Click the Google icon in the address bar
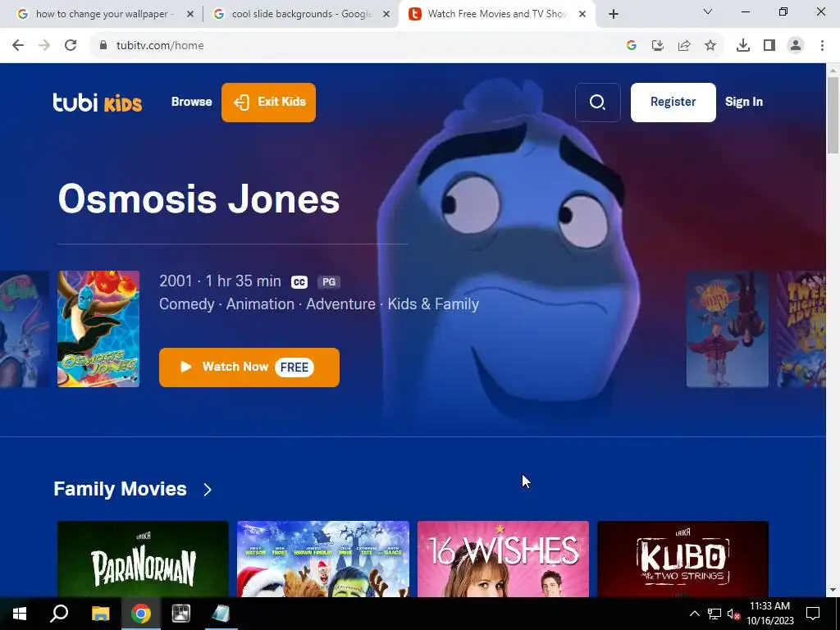Image resolution: width=840 pixels, height=630 pixels. [632, 46]
